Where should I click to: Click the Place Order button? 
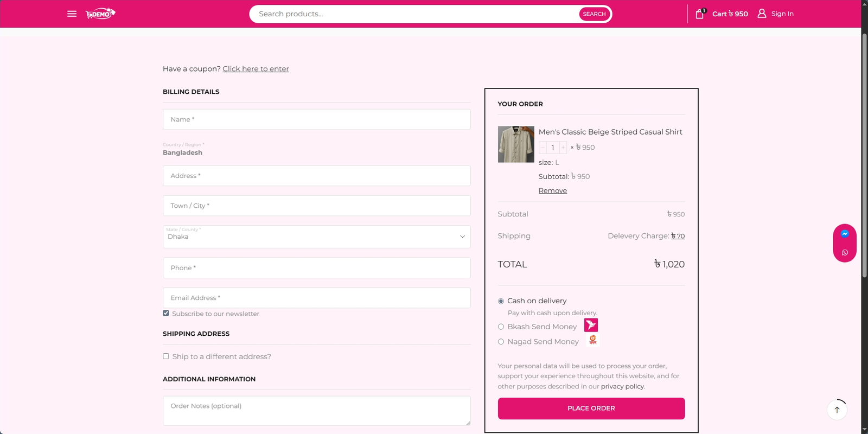click(x=591, y=409)
